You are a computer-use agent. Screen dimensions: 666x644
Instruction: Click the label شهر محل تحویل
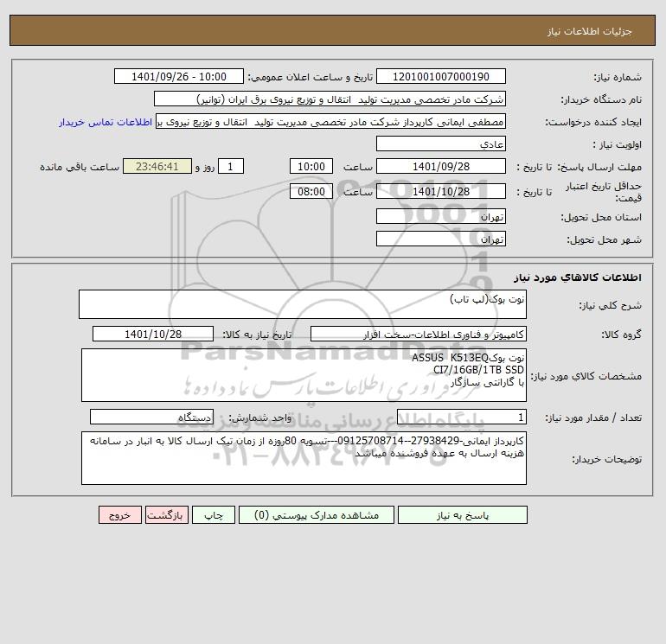point(604,239)
